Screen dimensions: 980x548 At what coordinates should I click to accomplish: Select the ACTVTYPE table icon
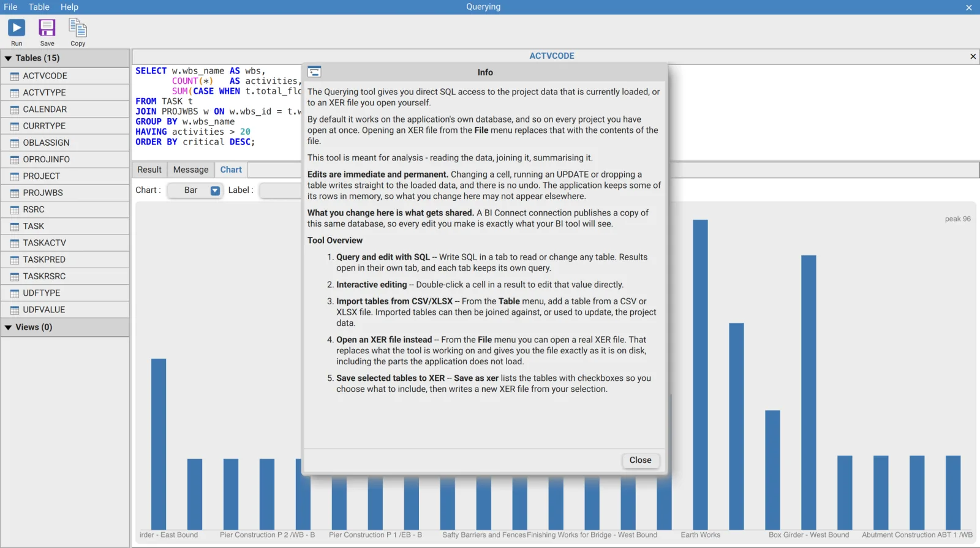coord(15,92)
